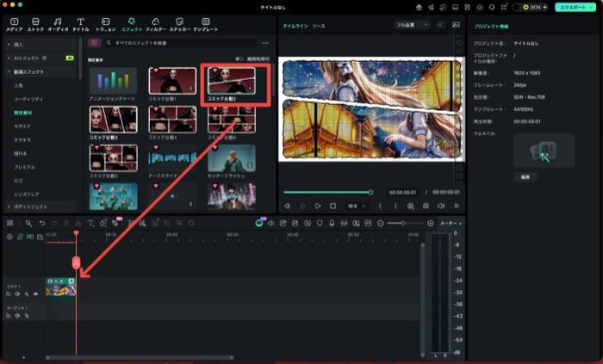Zoom in timeline with plus icon
Screen dimensions: 603x364
pyautogui.click(x=431, y=223)
